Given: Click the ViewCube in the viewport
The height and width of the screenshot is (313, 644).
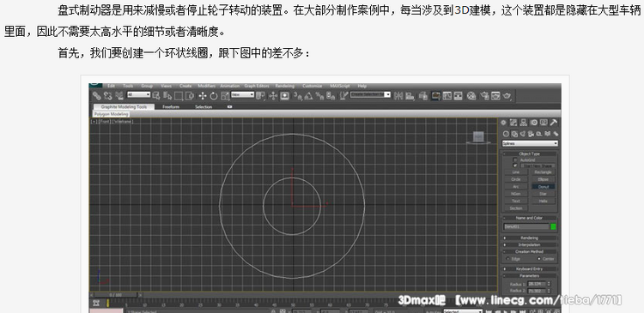Looking at the screenshot, I should click(477, 137).
